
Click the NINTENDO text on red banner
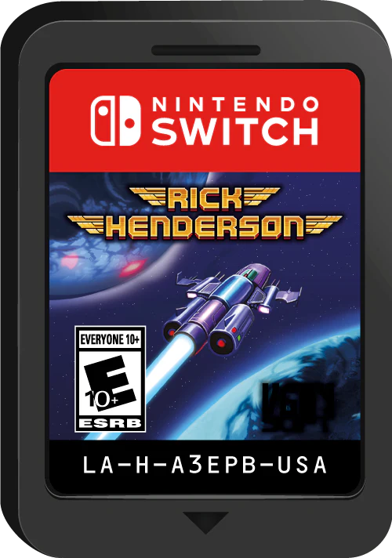tap(235, 105)
